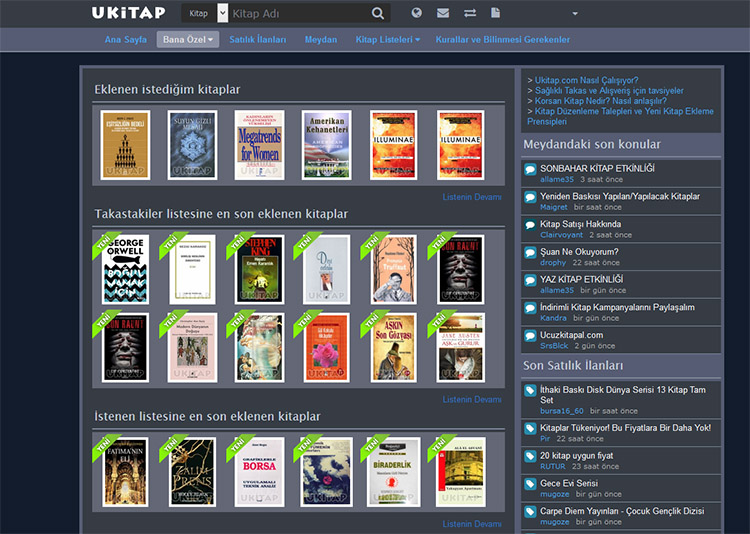
Task: Go to Ana Sayfa
Action: point(126,40)
